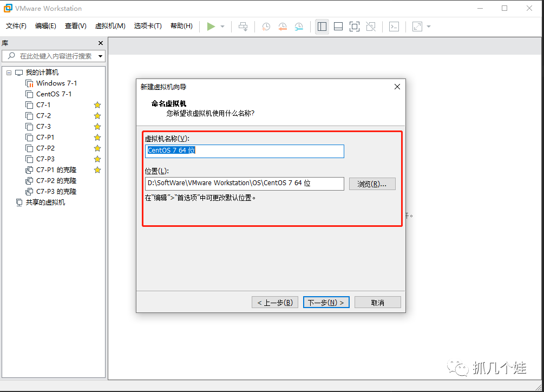Toggle the library sidebar view icon
Viewport: 544px width, 392px height.
pos(322,27)
